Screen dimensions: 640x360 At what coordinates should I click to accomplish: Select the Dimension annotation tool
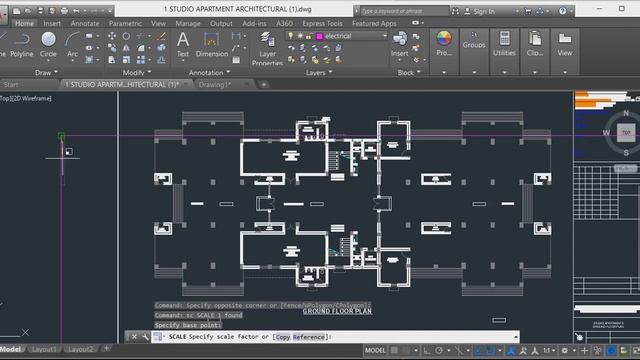[211, 45]
